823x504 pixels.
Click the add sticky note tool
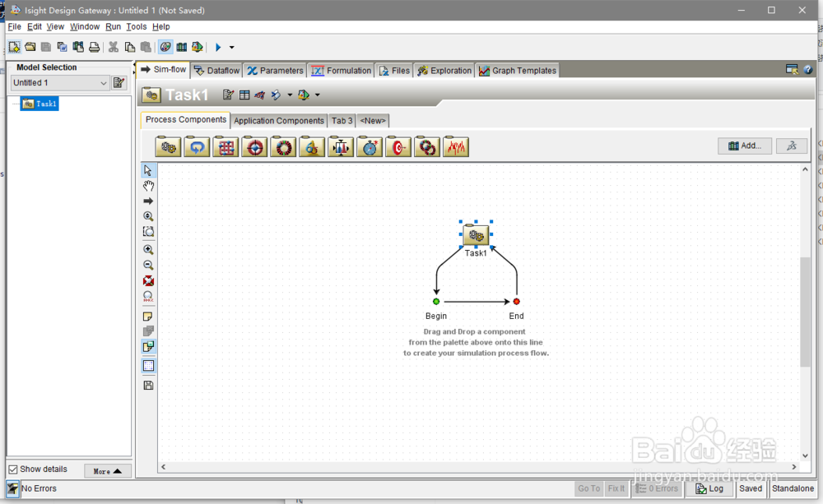[148, 317]
